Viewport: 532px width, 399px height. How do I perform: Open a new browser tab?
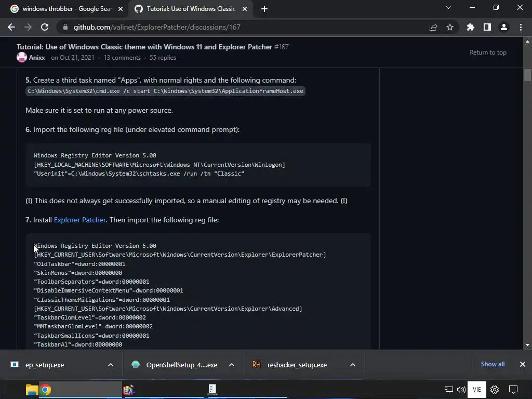264,9
